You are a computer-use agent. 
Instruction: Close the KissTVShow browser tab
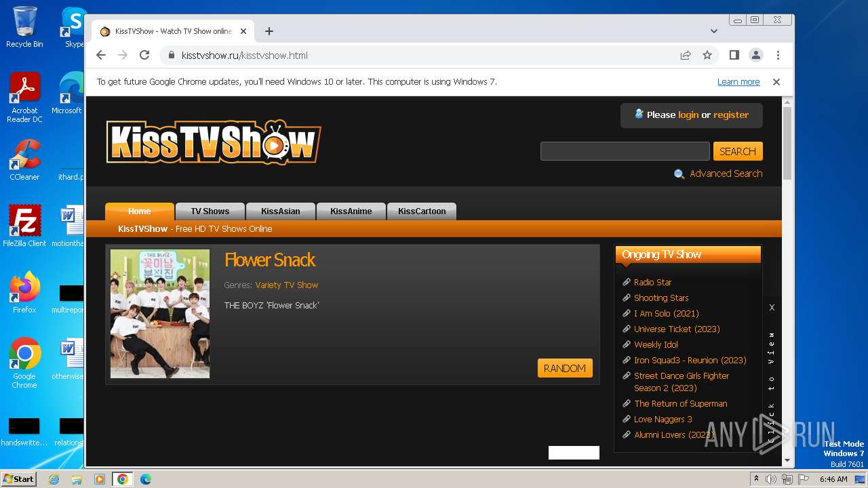coord(243,31)
